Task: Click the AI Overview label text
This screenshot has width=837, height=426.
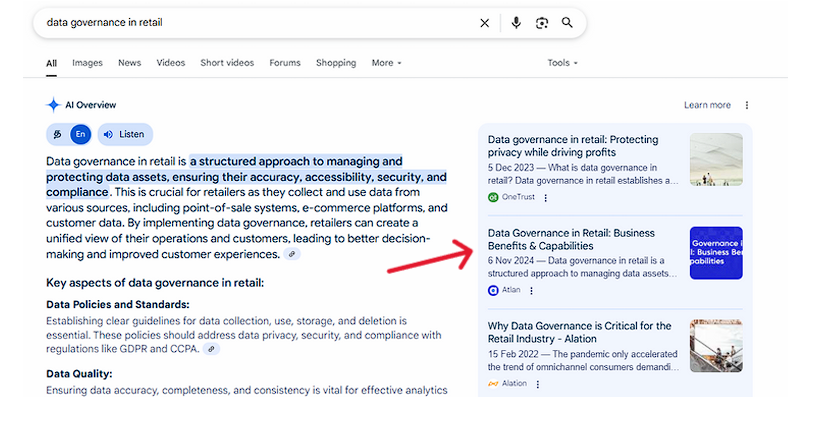Action: 91,105
